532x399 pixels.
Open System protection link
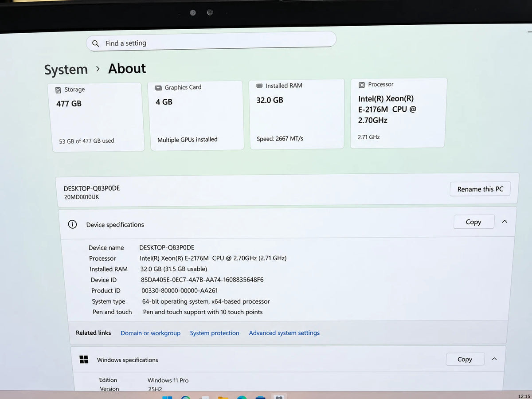tap(215, 333)
